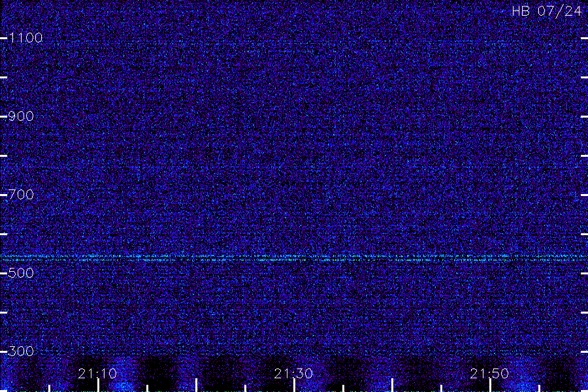
Task: Click the 700 frequency axis label
Action: [x=21, y=195]
